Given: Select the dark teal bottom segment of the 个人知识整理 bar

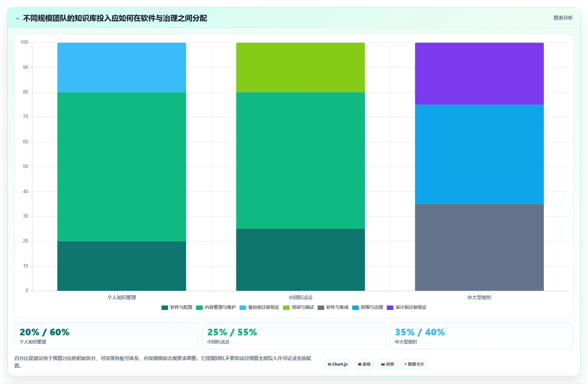Looking at the screenshot, I should [x=122, y=266].
